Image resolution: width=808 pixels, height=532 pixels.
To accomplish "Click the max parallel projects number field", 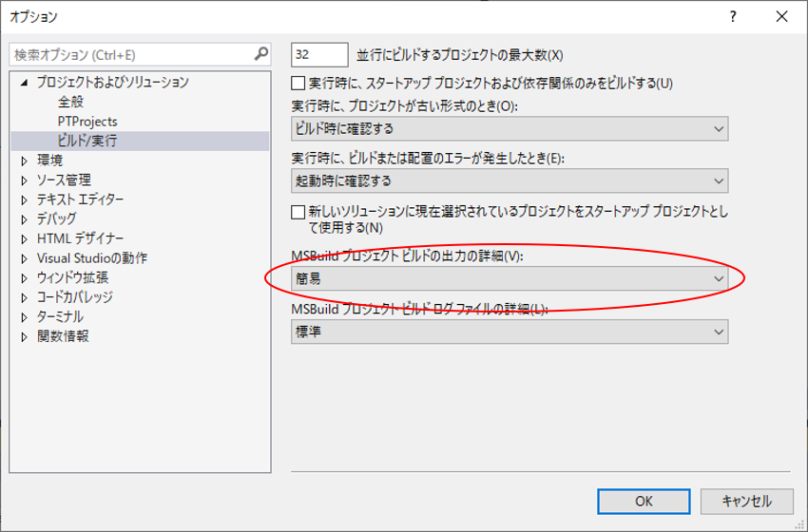I will 319,55.
